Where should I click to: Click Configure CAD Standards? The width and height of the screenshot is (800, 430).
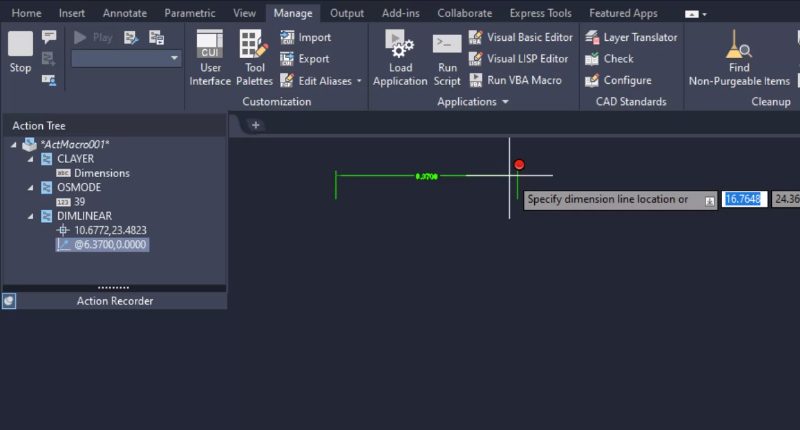point(618,81)
